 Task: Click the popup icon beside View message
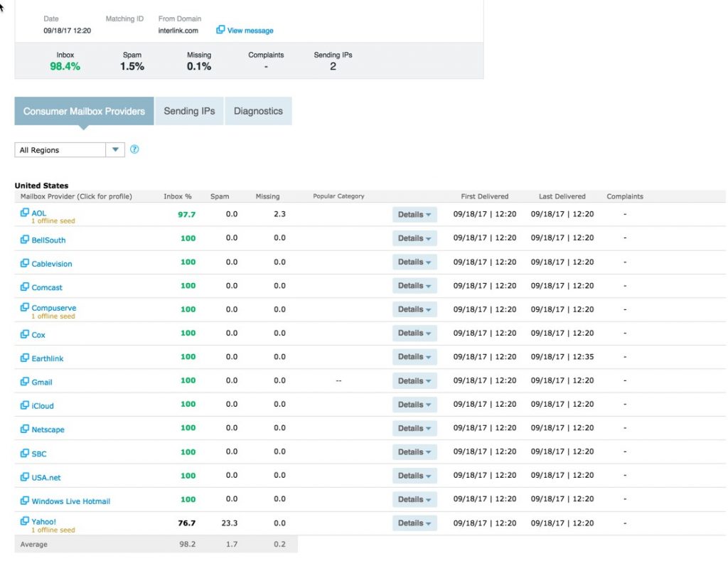(220, 30)
